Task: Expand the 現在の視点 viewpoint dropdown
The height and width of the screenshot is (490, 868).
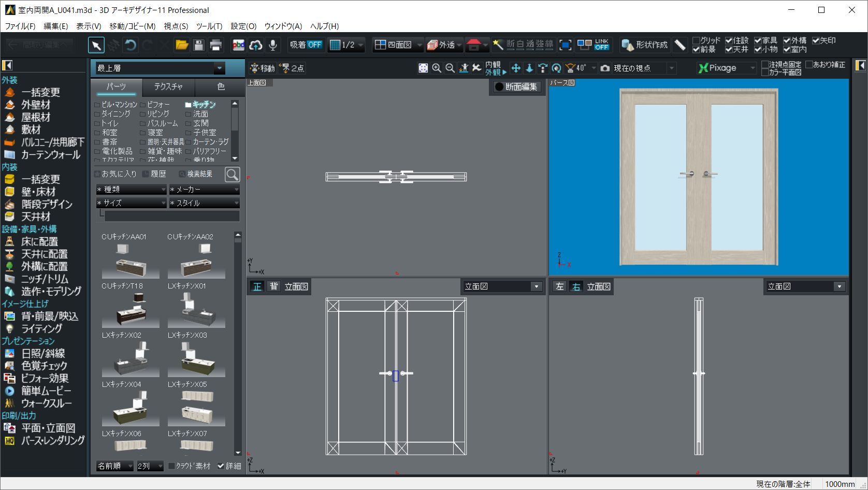Action: [671, 68]
